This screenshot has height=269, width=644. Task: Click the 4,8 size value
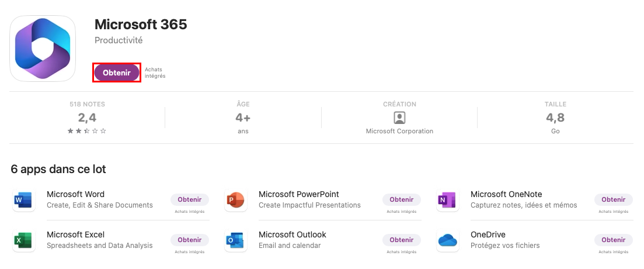[555, 118]
